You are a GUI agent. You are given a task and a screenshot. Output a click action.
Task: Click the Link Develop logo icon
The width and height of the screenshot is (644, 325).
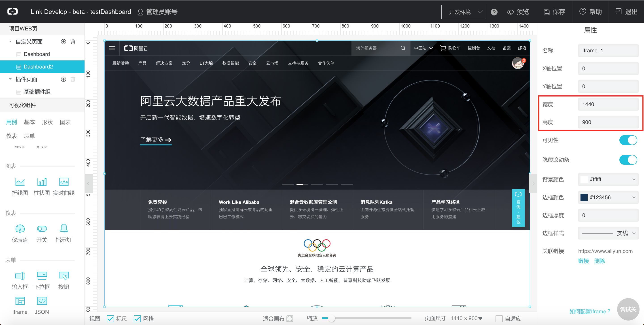pos(13,11)
